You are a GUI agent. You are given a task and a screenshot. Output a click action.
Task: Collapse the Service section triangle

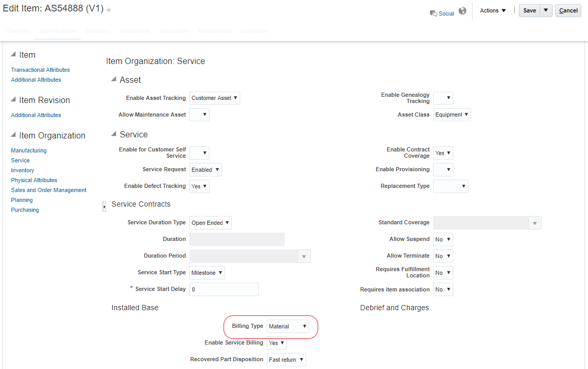point(114,134)
